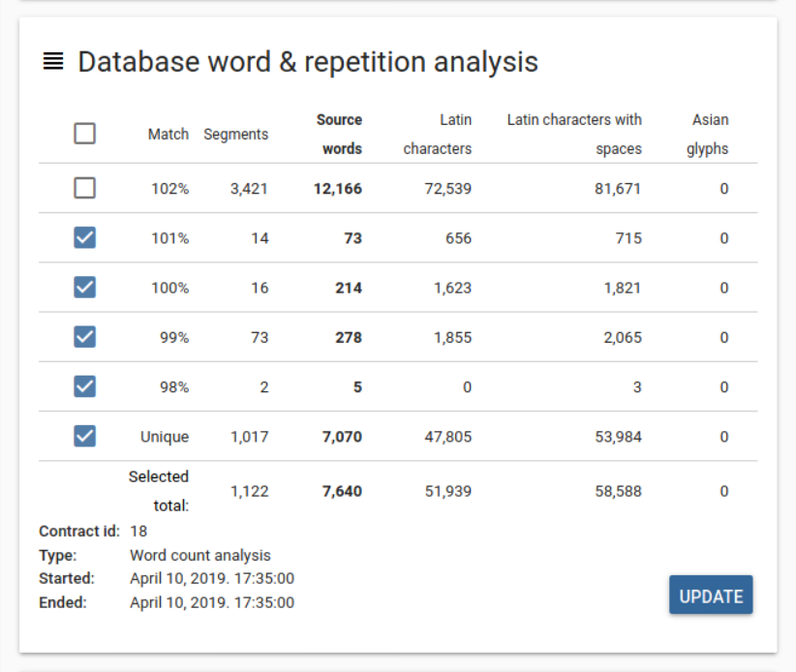Uncheck the 98% match row checkbox
This screenshot has height=672, width=796.
tap(85, 386)
